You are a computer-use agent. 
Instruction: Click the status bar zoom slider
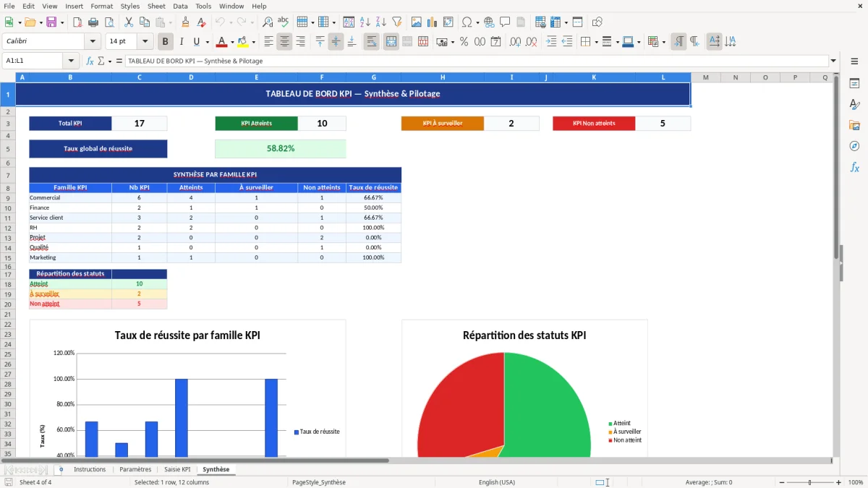(809, 482)
